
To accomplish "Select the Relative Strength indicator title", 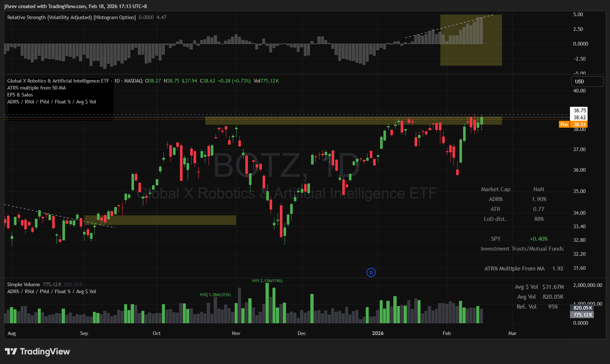I will pos(72,17).
